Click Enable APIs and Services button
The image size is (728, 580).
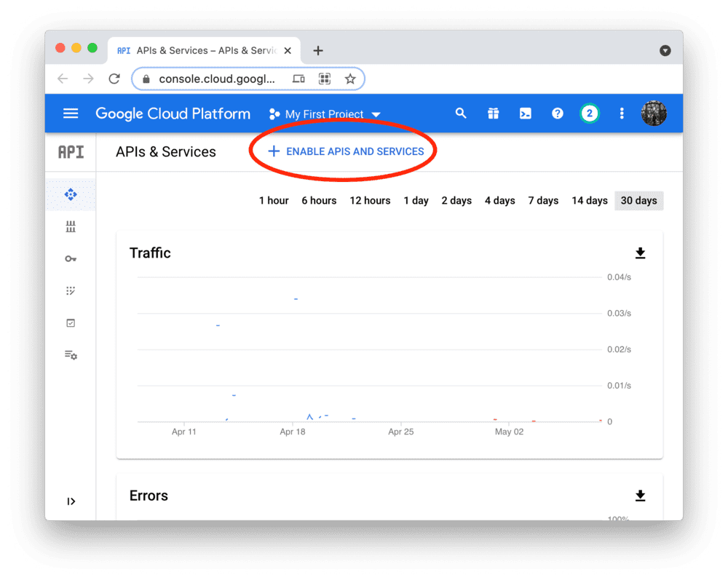(346, 151)
